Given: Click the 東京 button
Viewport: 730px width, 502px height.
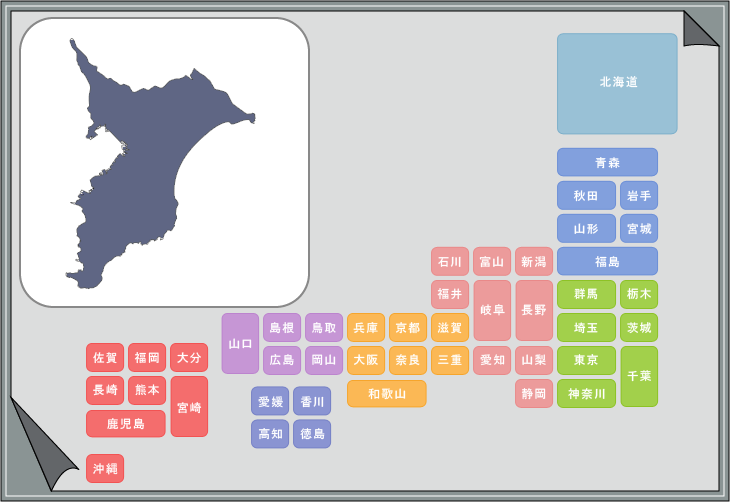Looking at the screenshot, I should coord(586,360).
